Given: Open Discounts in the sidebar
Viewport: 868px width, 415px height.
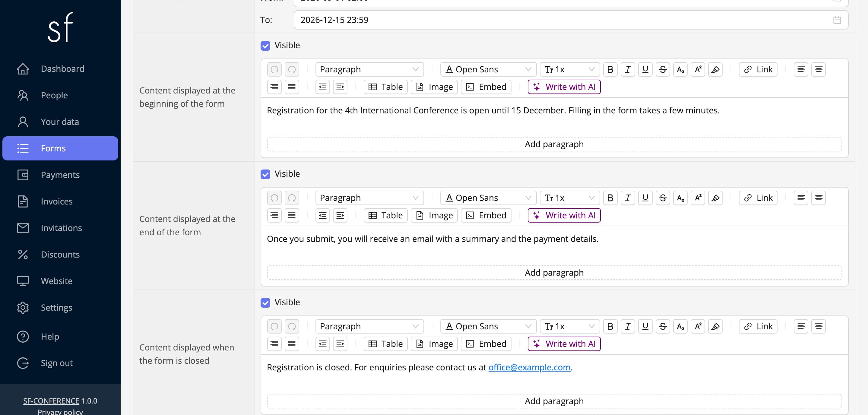Looking at the screenshot, I should click(60, 255).
